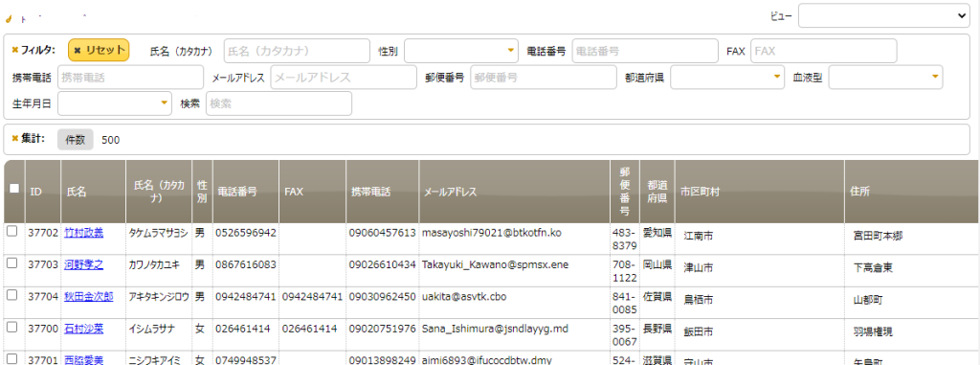Open the 河野孝之 record link

pyautogui.click(x=84, y=265)
